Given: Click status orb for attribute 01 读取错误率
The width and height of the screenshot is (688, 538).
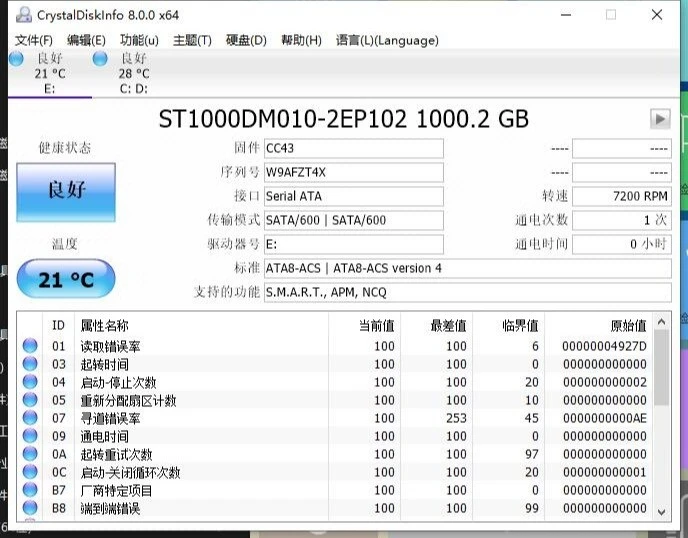Looking at the screenshot, I should click(30, 346).
